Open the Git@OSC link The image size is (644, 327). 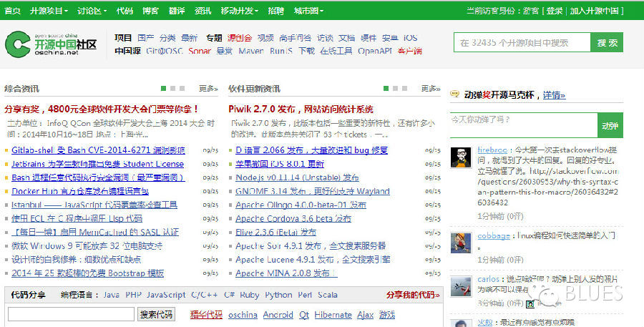(x=165, y=51)
